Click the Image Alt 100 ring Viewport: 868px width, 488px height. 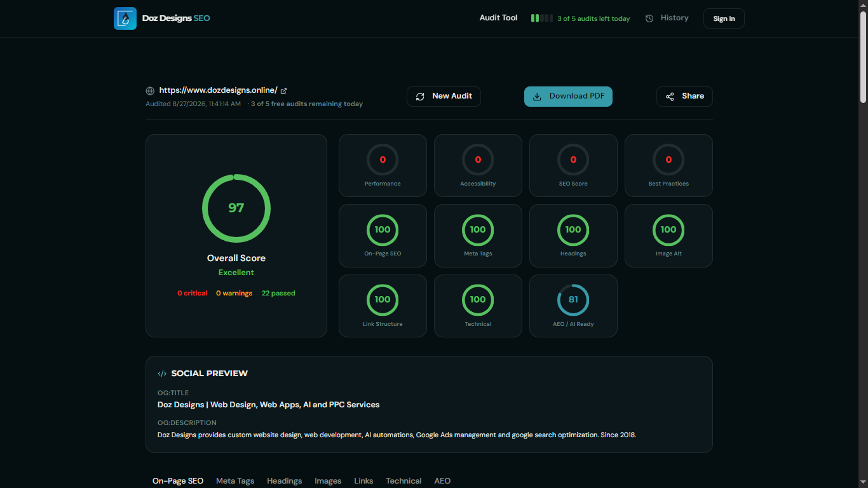(668, 230)
